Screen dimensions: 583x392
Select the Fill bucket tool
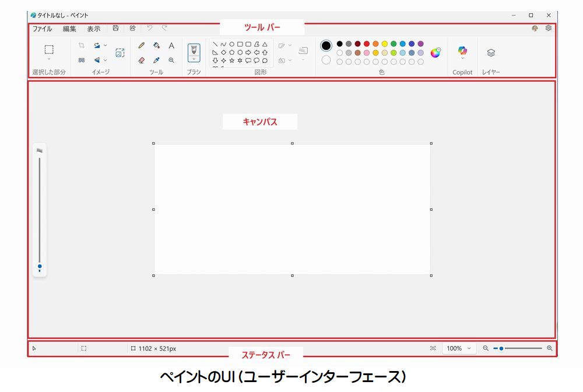tap(156, 45)
